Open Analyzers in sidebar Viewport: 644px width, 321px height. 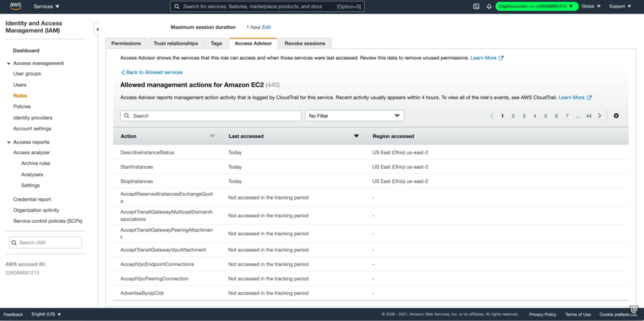coord(32,174)
